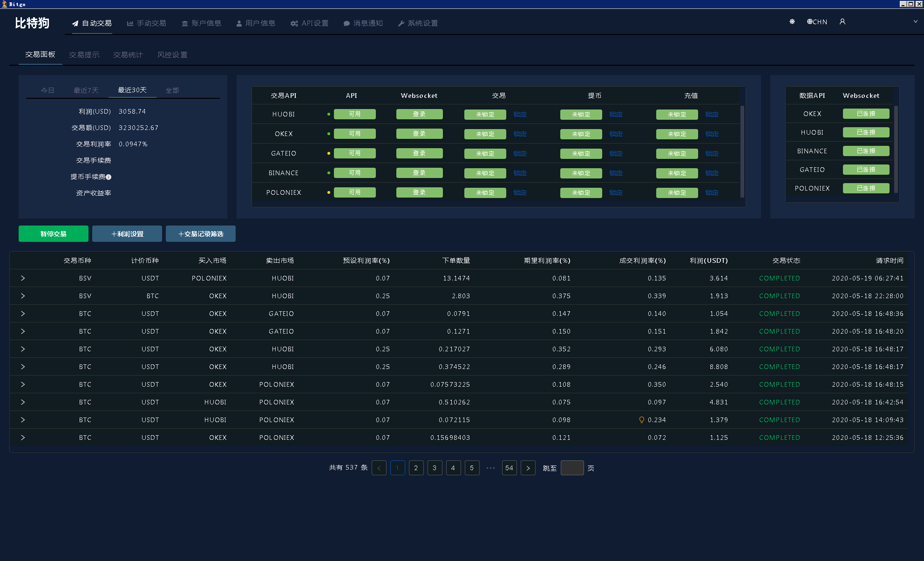
Task: Open the 账户信息 bank nav item
Action: (x=201, y=23)
